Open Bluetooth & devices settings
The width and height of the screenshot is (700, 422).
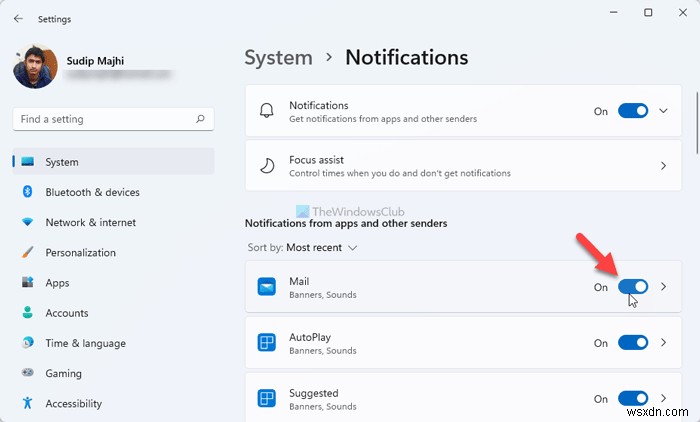(114, 192)
